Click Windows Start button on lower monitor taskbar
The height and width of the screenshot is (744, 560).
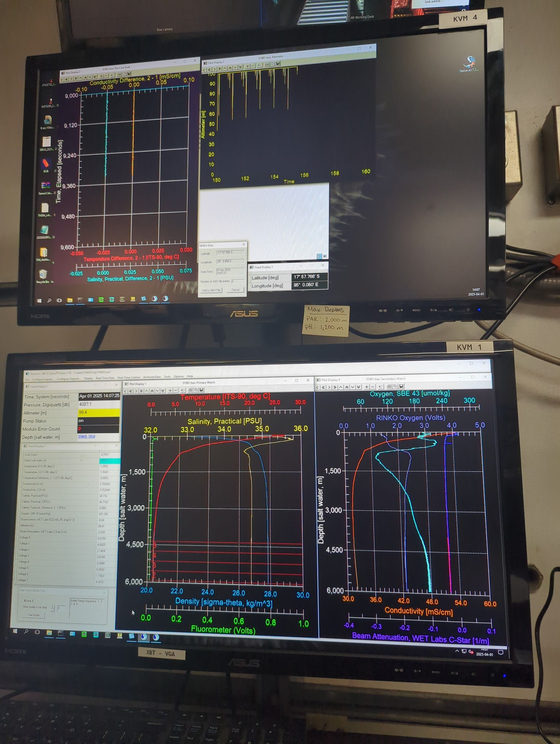[x=15, y=631]
